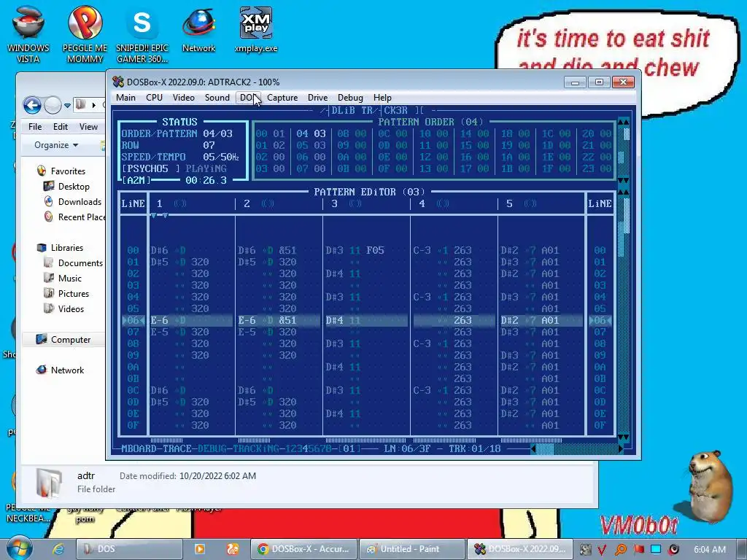Screen dimensions: 747x560
Task: Click the Computer icon in Explorer sidebar
Action: pos(42,340)
